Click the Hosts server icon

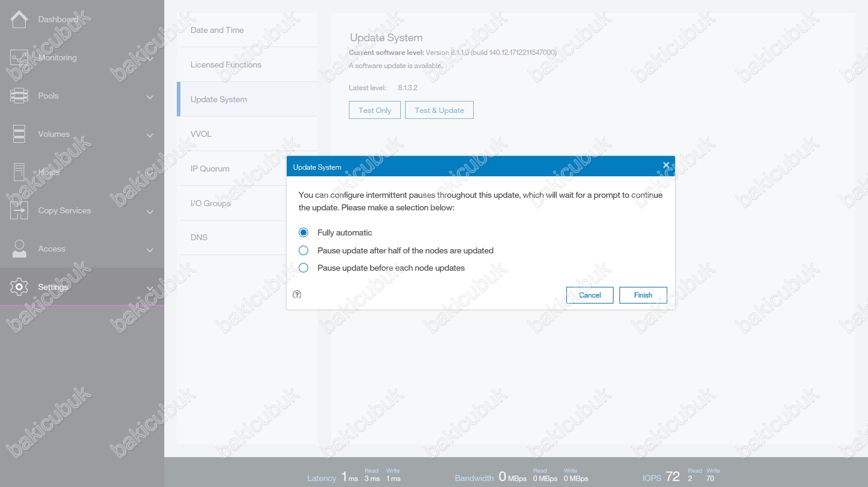19,172
